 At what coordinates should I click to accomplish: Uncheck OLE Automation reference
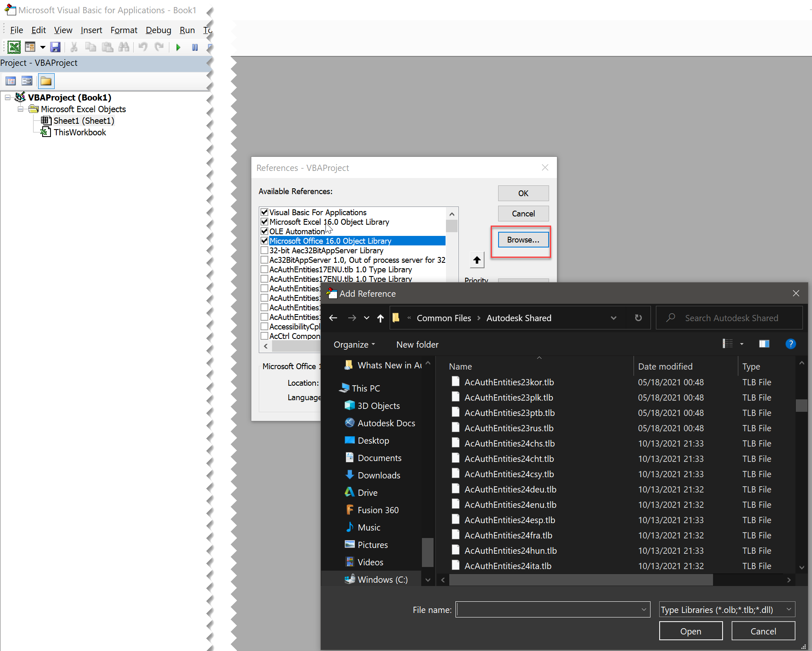point(264,231)
